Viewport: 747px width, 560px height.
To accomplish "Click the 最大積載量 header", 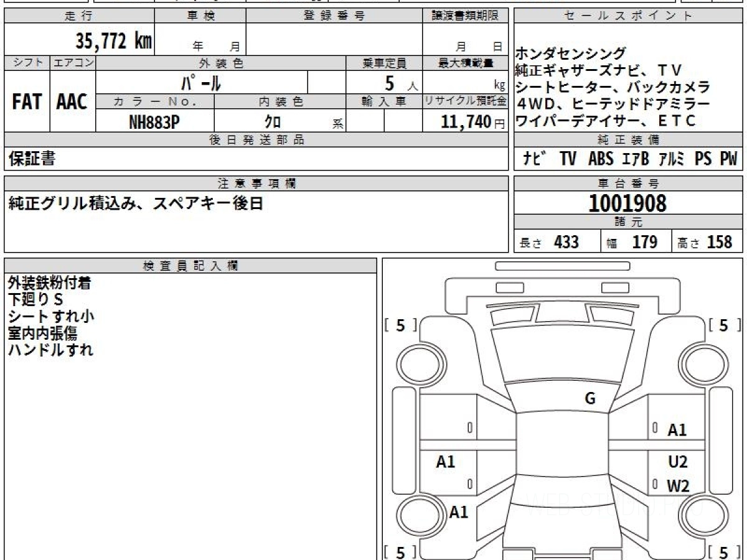I will click(x=465, y=63).
